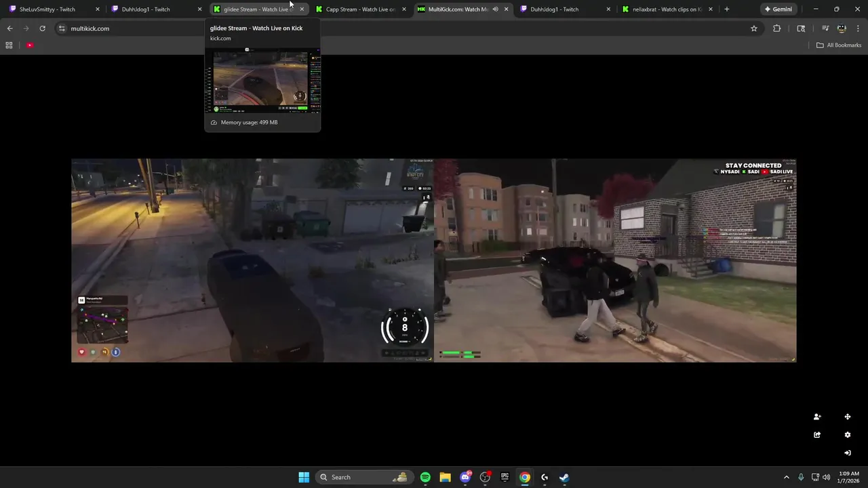
Task: Open Logitech G HUB from taskbar
Action: [x=545, y=477]
